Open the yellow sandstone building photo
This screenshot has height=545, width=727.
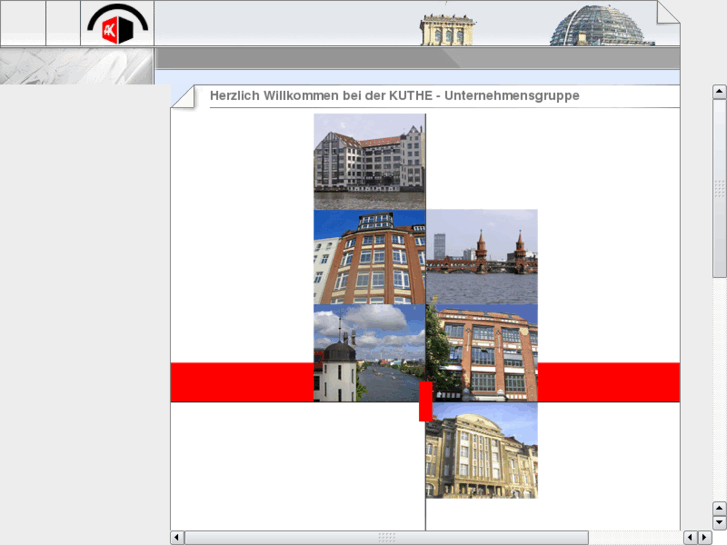point(482,450)
